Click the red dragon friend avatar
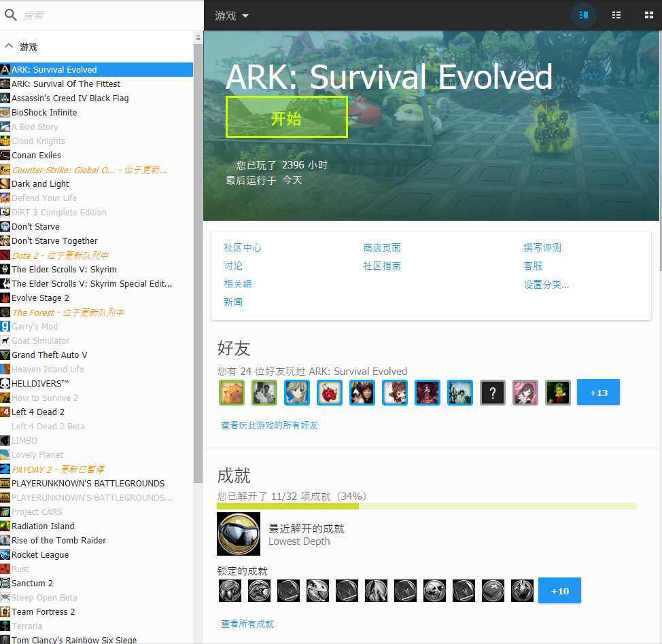 point(330,393)
